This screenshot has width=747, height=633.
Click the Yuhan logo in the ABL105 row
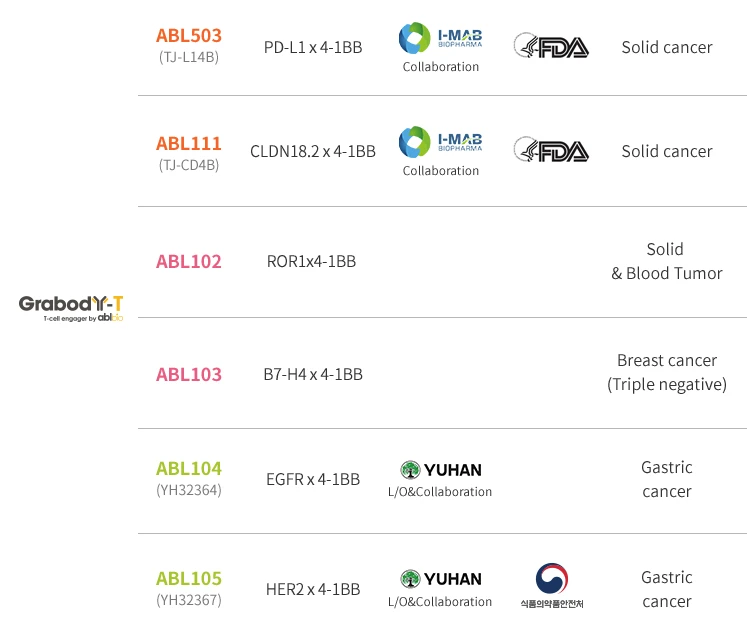click(441, 578)
